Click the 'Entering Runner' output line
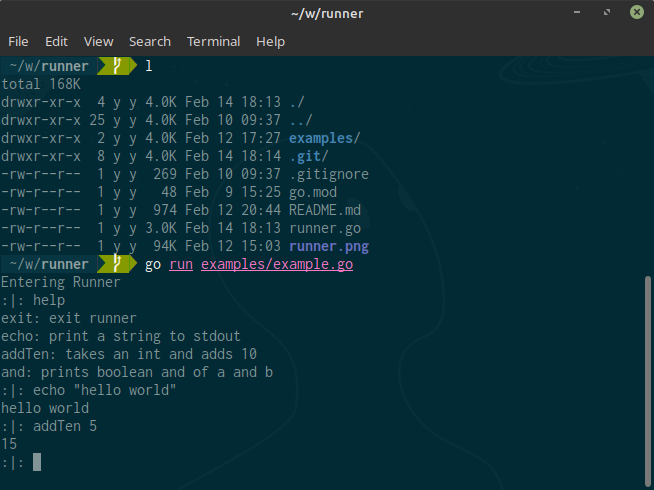 click(x=61, y=282)
